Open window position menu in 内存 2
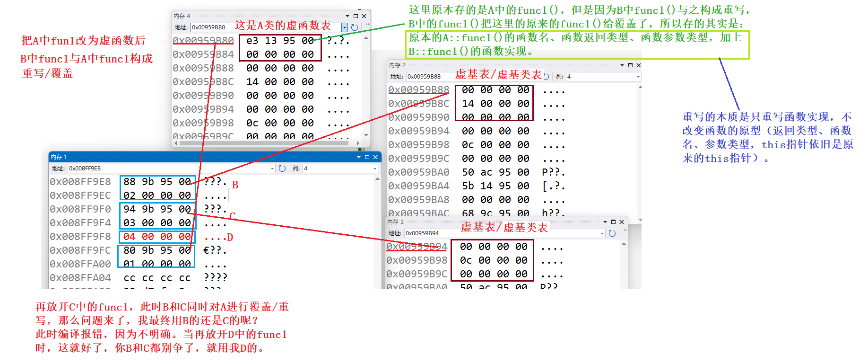Image resolution: width=868 pixels, height=364 pixels. 622,65
